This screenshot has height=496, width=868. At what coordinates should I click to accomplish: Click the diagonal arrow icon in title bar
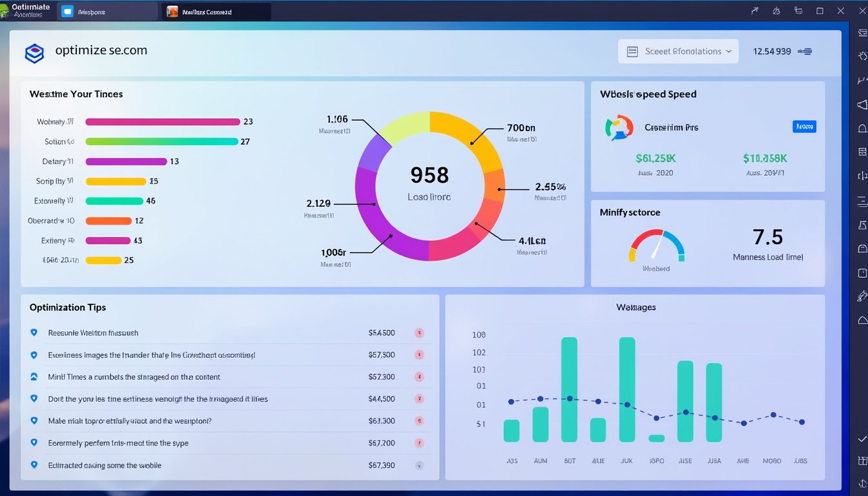tap(754, 11)
